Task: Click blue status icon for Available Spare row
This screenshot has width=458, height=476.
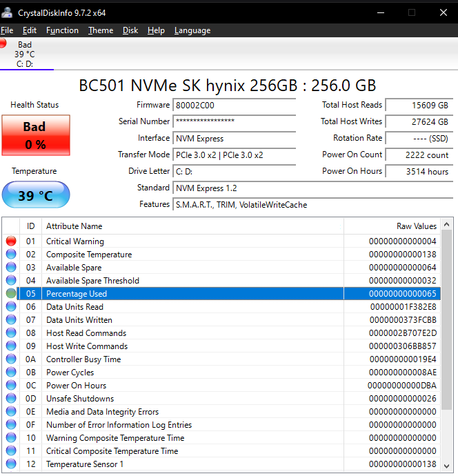Action: pos(11,267)
